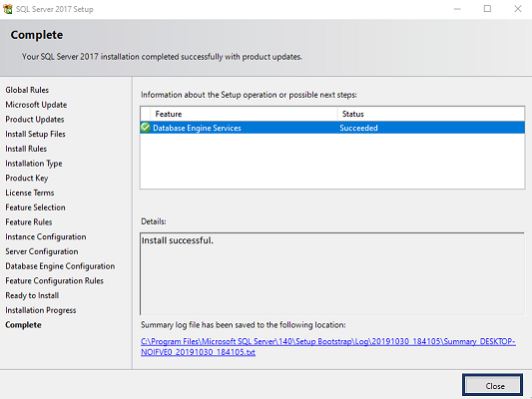Image resolution: width=532 pixels, height=399 pixels.
Task: Close the setup window with the X
Action: pyautogui.click(x=517, y=9)
